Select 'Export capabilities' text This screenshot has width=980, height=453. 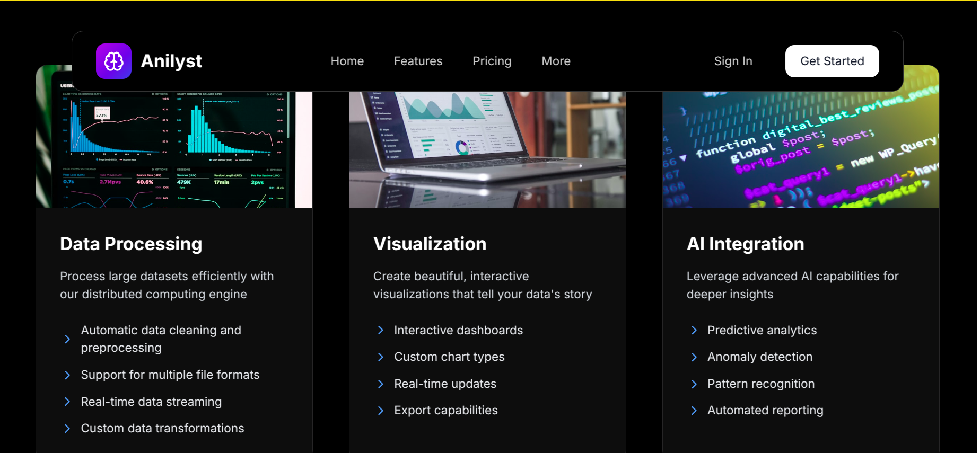pos(446,411)
